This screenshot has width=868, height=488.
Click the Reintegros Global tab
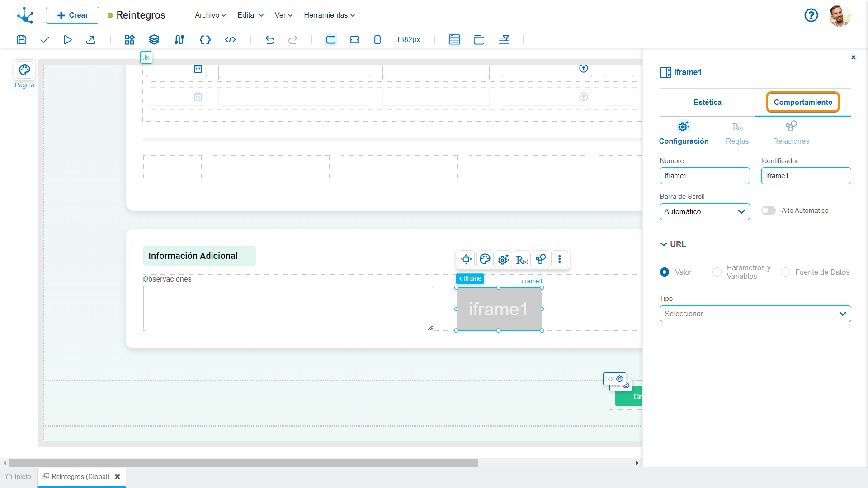pos(80,476)
